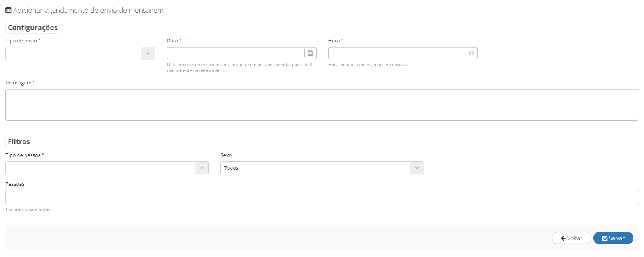Open the Sexo dropdown showing Todos

tap(417, 168)
